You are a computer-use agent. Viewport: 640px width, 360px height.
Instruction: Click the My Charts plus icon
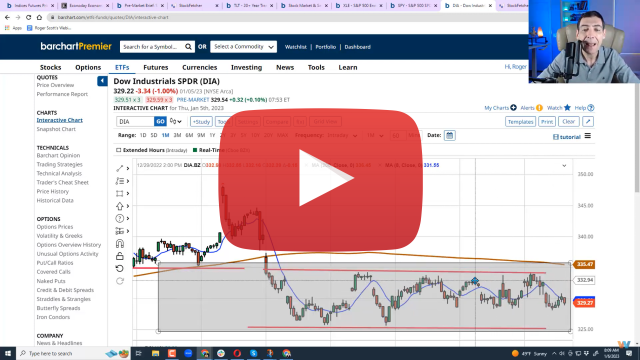click(x=513, y=108)
